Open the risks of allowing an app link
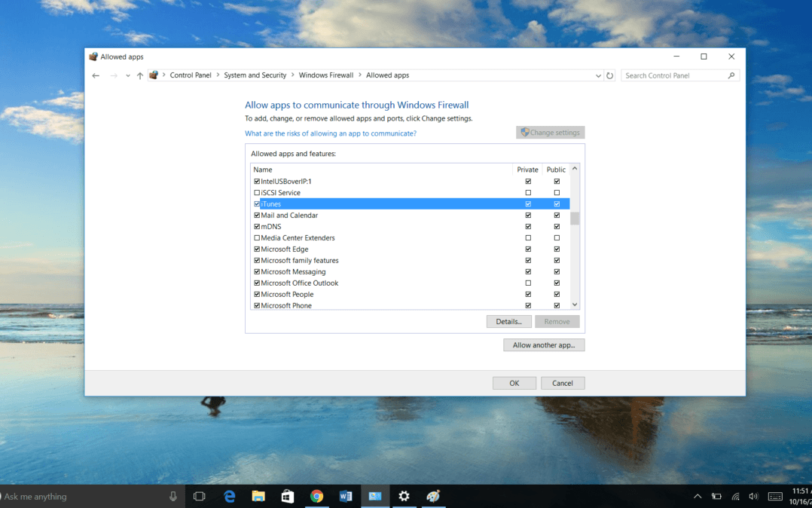 tap(331, 133)
